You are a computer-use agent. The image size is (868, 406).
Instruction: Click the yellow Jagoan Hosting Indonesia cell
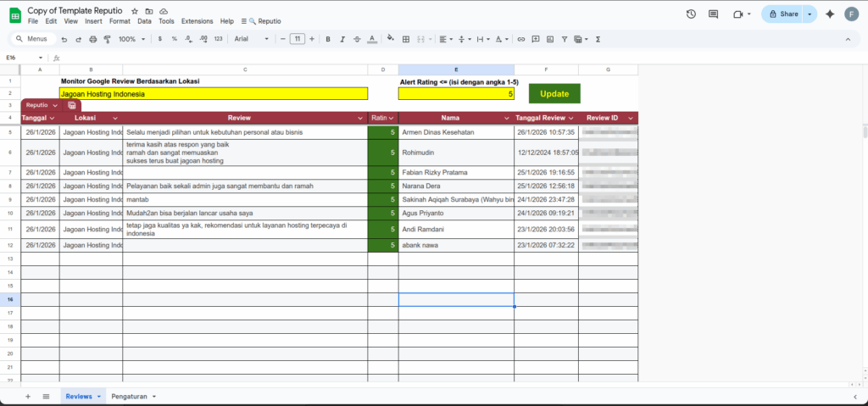tap(214, 94)
